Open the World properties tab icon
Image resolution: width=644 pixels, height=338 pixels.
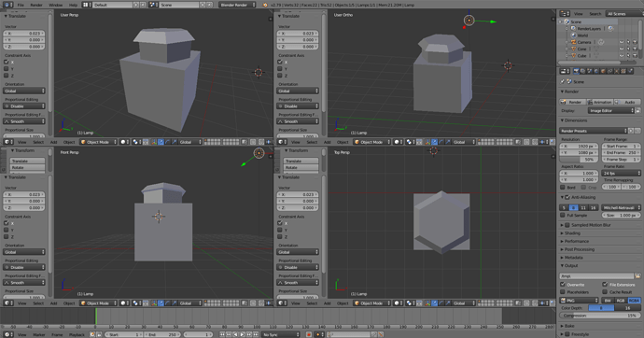596,71
